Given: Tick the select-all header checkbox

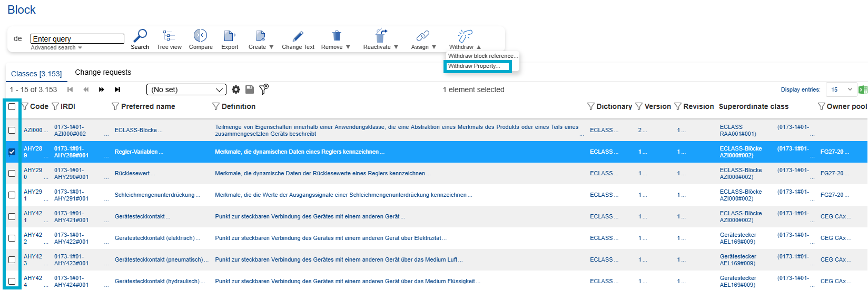Looking at the screenshot, I should click(12, 106).
